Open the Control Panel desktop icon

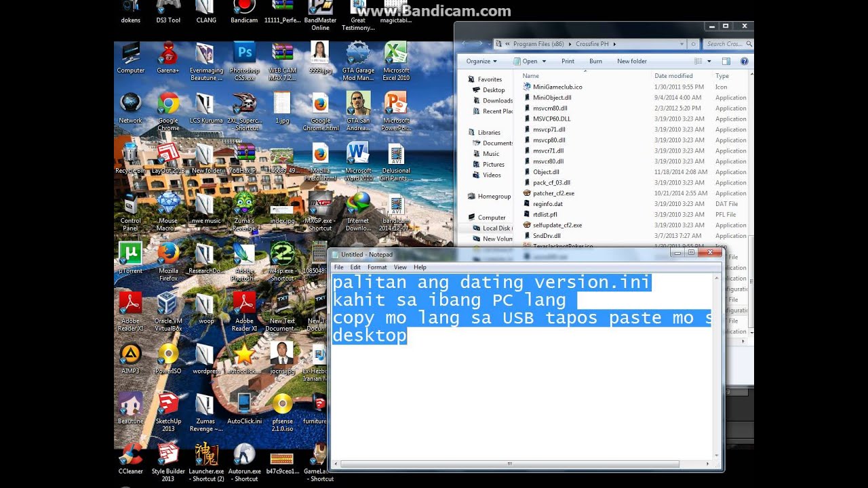pyautogui.click(x=130, y=211)
